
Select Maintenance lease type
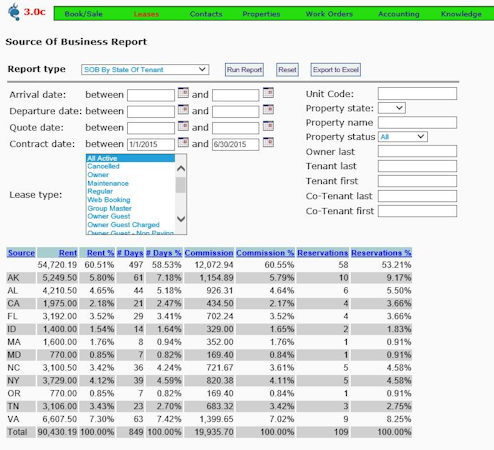(x=130, y=183)
